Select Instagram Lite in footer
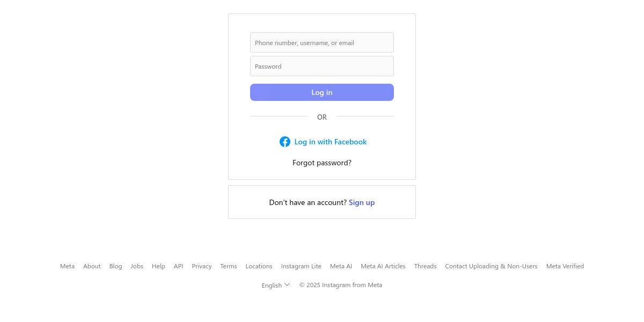 click(x=301, y=266)
